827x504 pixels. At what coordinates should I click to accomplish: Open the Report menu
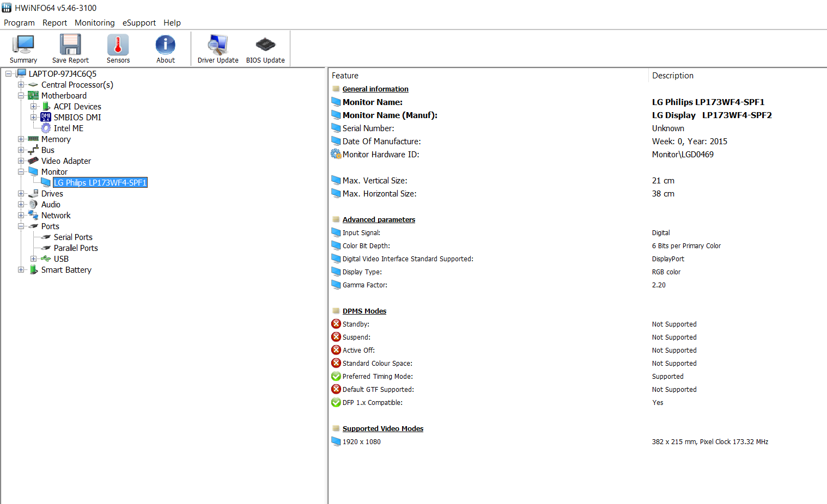coord(54,23)
